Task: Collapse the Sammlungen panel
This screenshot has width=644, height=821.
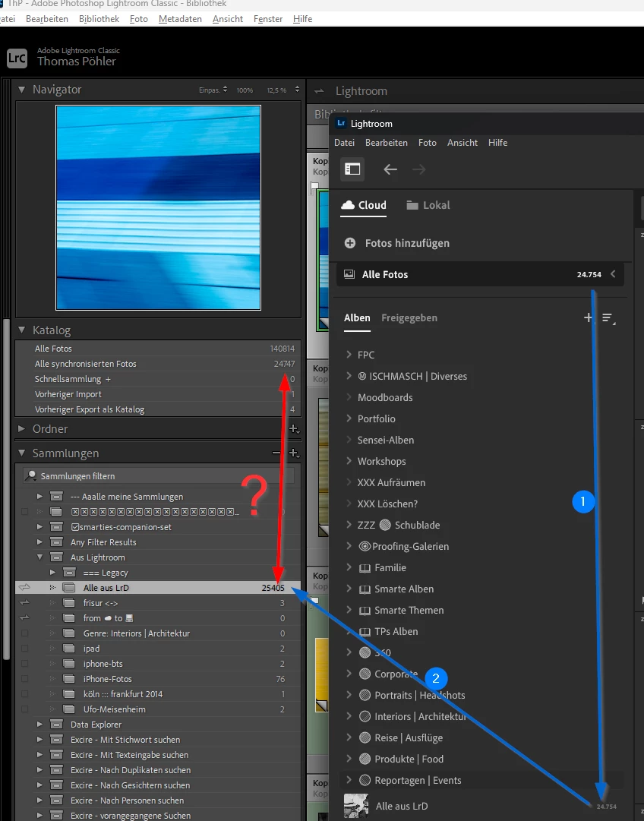Action: (x=21, y=453)
